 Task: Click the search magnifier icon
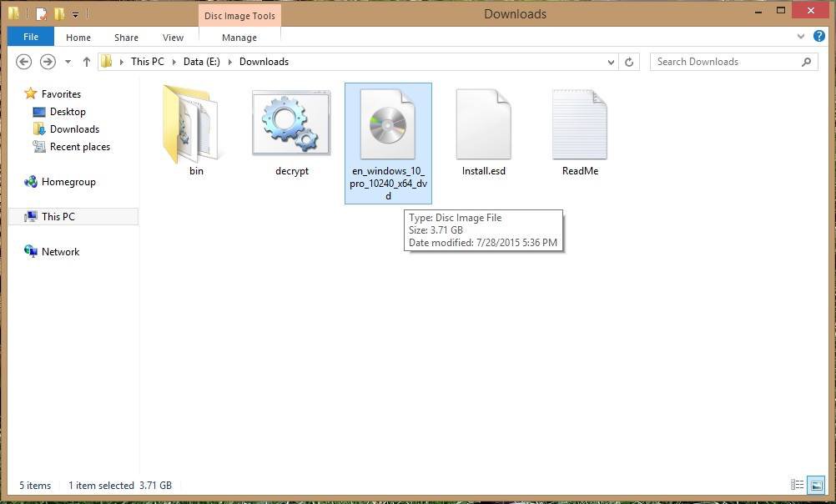(x=807, y=62)
